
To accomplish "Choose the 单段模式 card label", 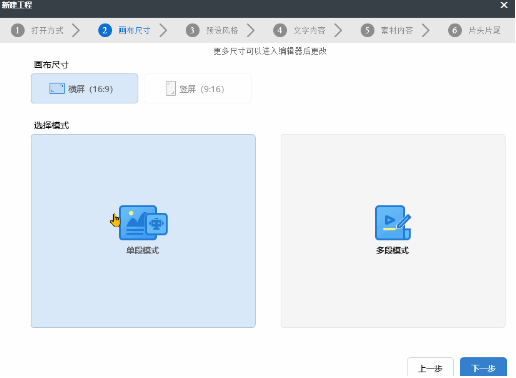I will point(143,250).
